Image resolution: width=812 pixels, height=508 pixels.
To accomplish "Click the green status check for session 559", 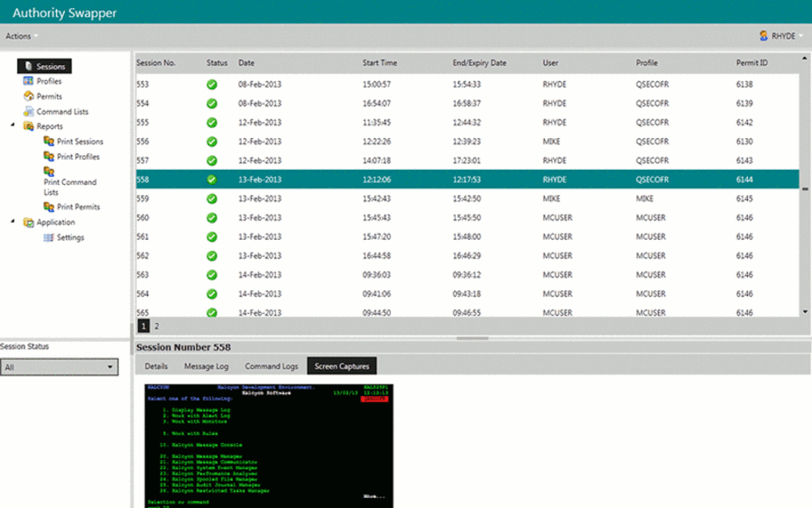I will [212, 199].
